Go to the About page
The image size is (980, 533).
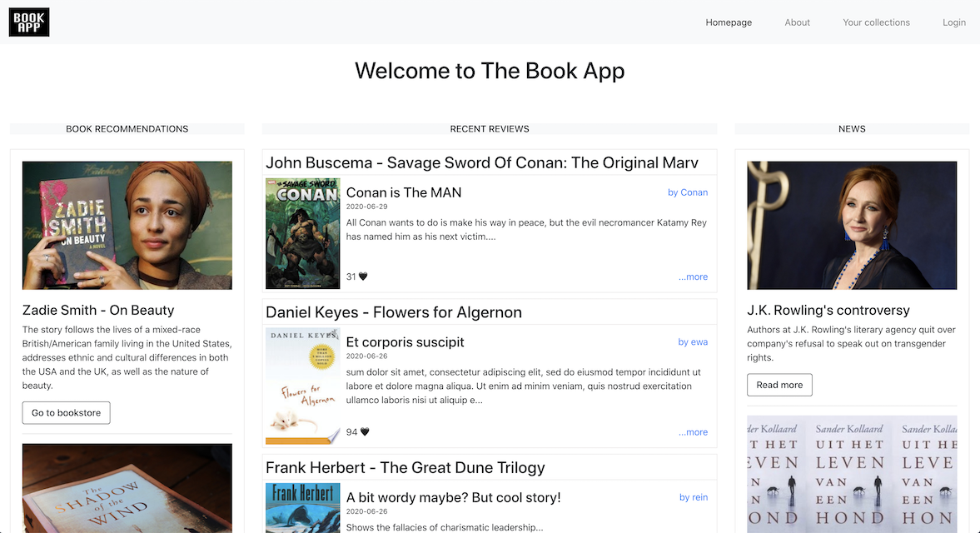[797, 22]
